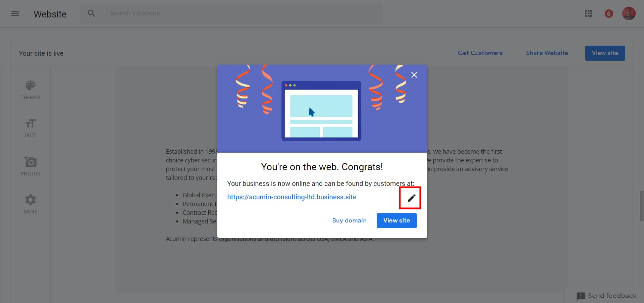Dismiss the congrats dialog
This screenshot has height=303, width=644.
pos(414,75)
